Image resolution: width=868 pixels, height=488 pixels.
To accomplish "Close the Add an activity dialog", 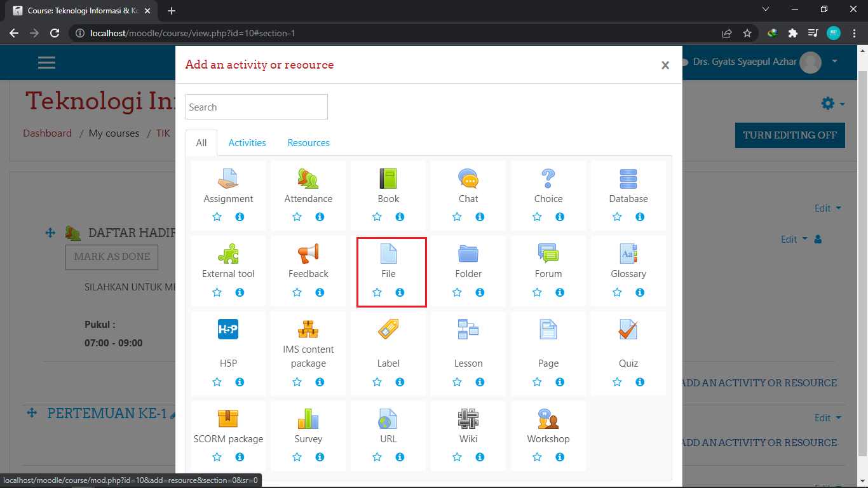I will pos(665,65).
